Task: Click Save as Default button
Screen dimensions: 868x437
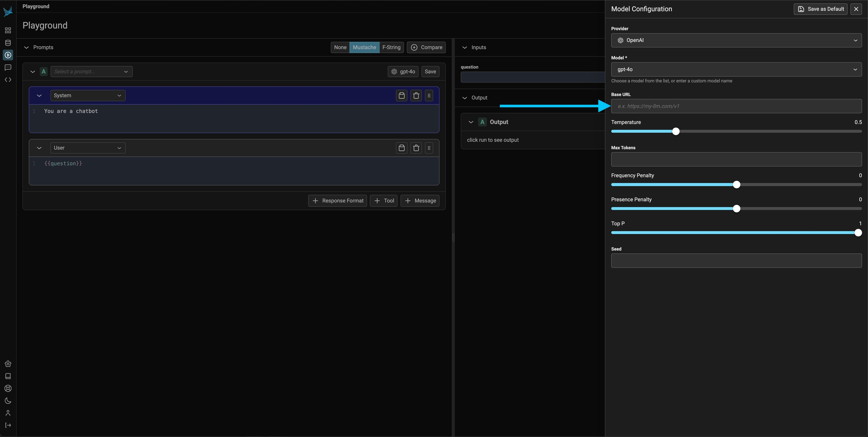Action: [820, 9]
